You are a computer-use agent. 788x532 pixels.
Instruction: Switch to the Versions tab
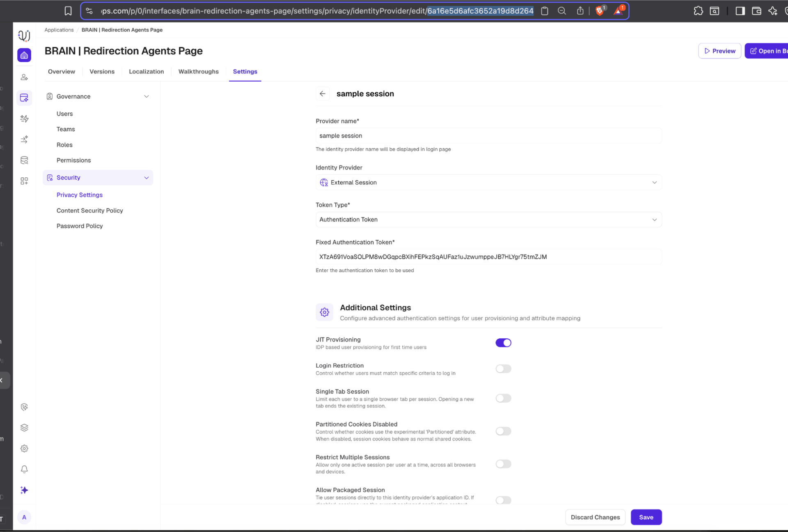point(102,71)
